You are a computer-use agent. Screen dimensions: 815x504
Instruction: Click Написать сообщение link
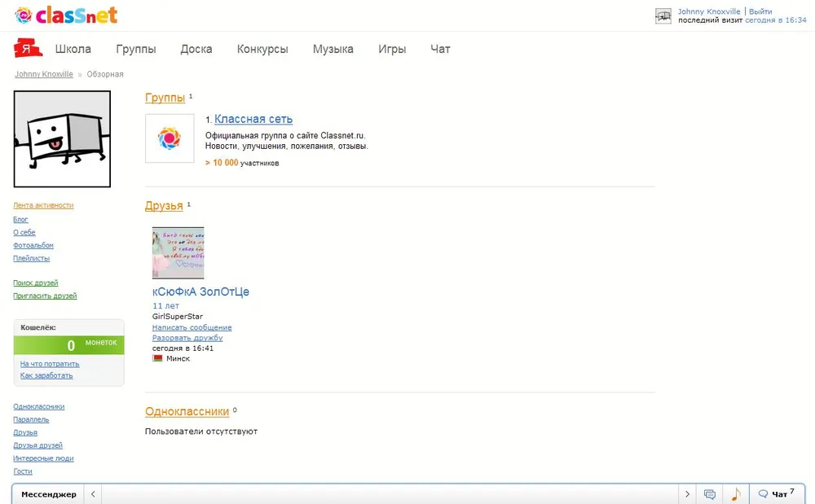coord(192,327)
